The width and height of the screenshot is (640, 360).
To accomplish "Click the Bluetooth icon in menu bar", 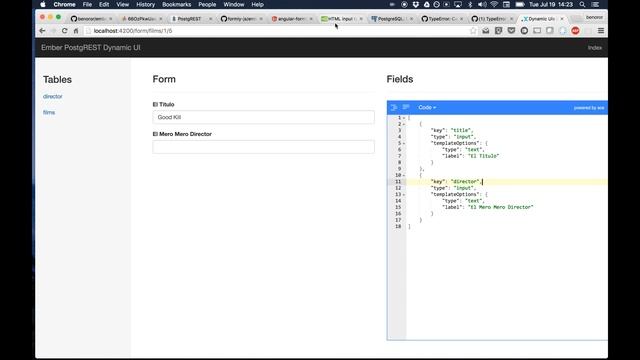I will click(x=470, y=4).
